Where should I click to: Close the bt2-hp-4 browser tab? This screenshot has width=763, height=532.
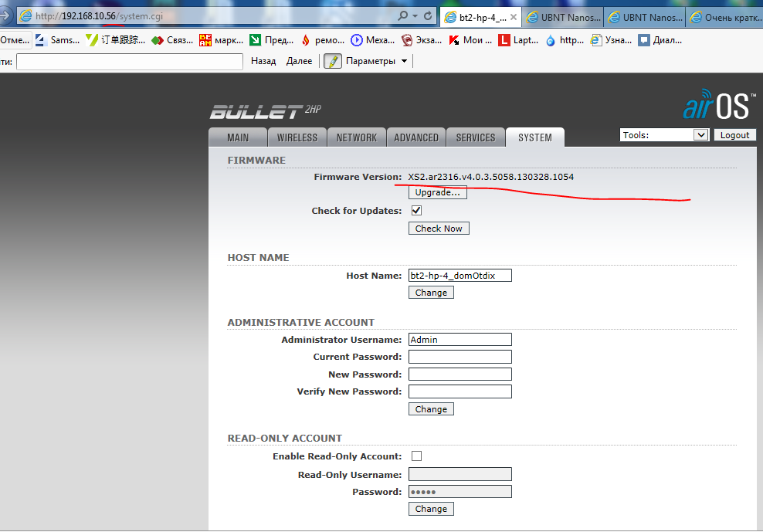pos(514,17)
